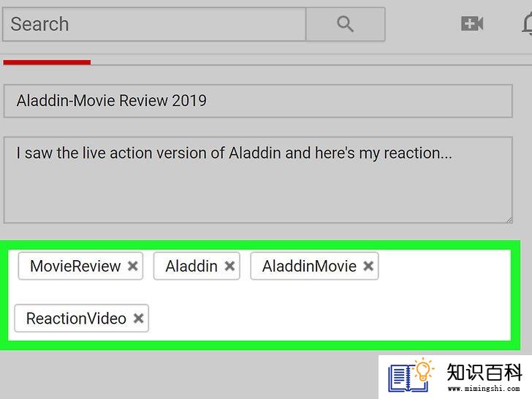This screenshot has height=399, width=532.
Task: Click the 知识百科 watermark text
Action: pyautogui.click(x=484, y=372)
